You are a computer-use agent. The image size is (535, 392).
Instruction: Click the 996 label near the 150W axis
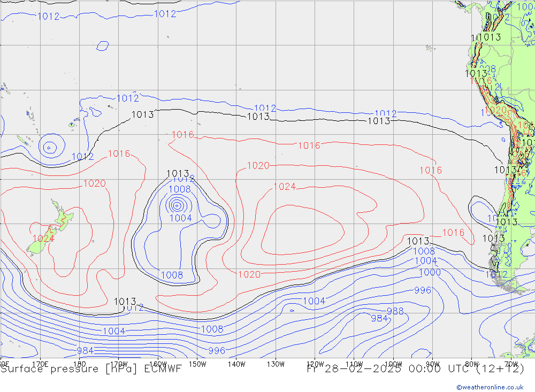[x=217, y=350]
